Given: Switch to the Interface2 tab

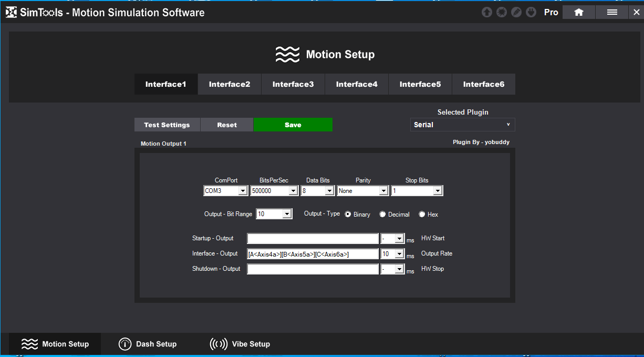Looking at the screenshot, I should click(x=230, y=84).
